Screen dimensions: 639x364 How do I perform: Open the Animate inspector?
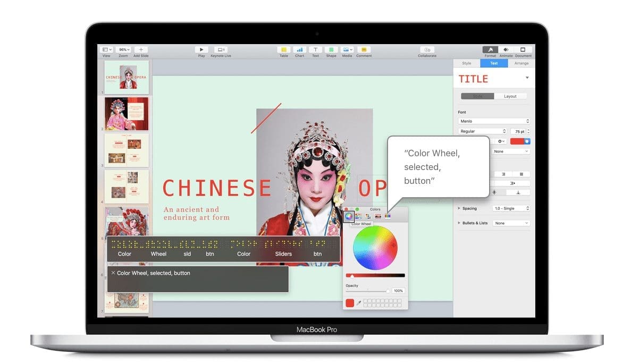[506, 49]
